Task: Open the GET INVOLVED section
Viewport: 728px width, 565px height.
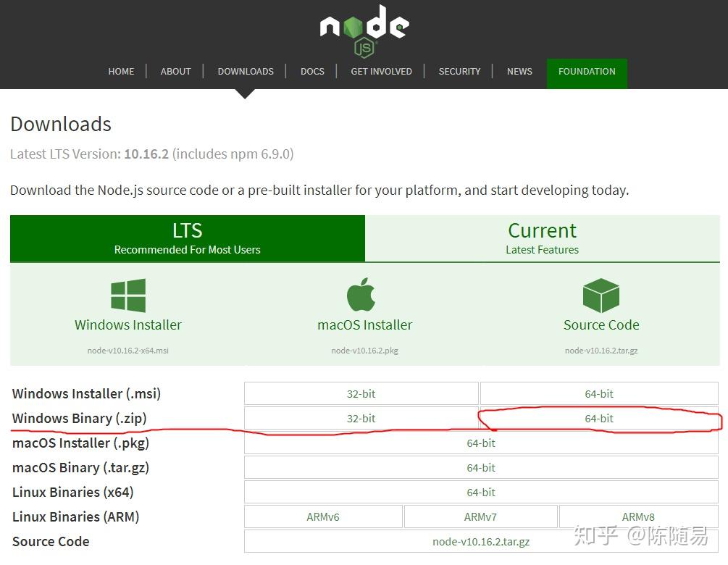Action: click(381, 71)
